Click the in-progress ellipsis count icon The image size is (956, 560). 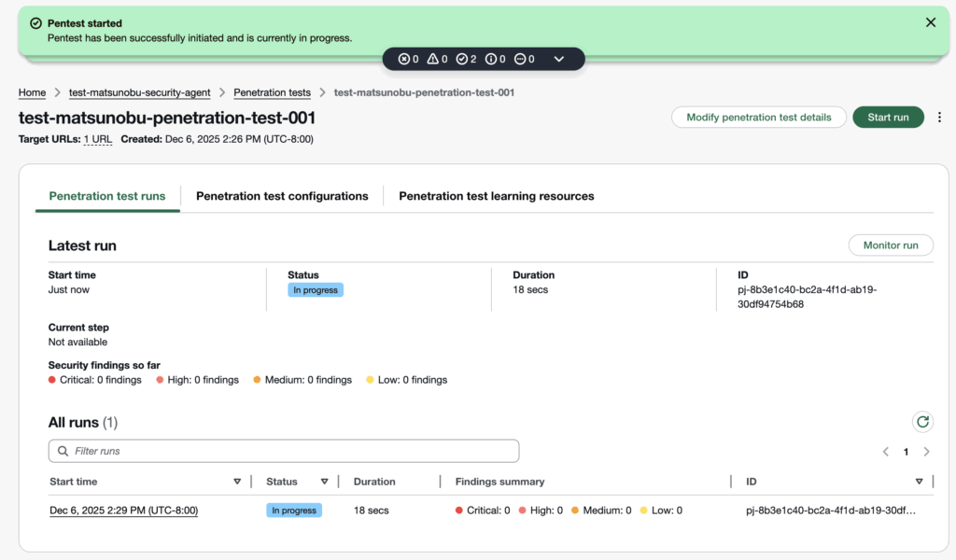tap(520, 59)
